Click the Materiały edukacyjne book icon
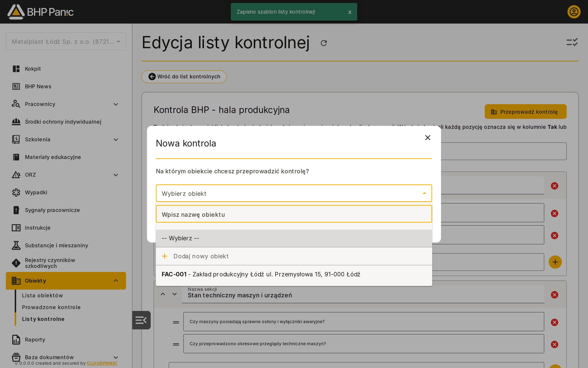 16,157
